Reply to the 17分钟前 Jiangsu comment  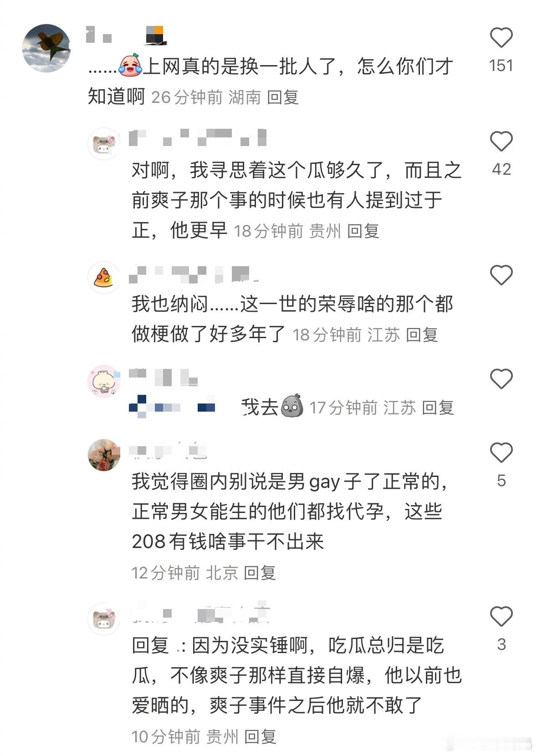coord(438,407)
